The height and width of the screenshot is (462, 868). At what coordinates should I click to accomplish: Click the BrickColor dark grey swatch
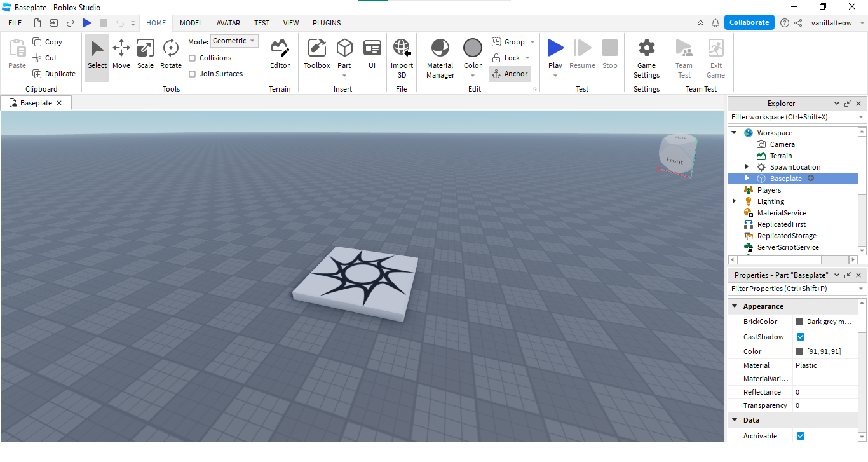click(x=799, y=322)
